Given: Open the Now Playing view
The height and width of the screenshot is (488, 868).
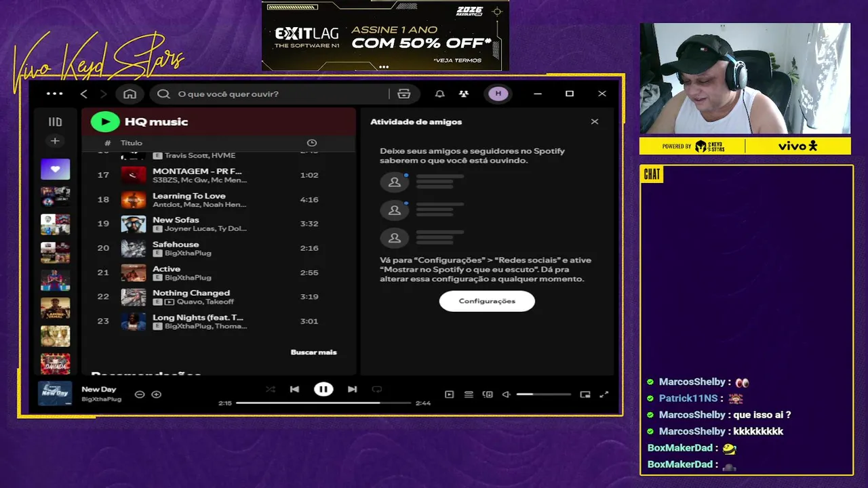Looking at the screenshot, I should click(x=449, y=394).
